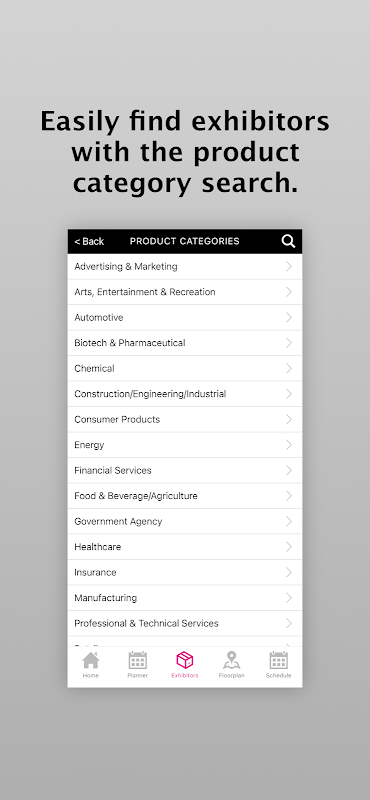Open Biotech & Pharmaceutical category

pyautogui.click(x=185, y=343)
